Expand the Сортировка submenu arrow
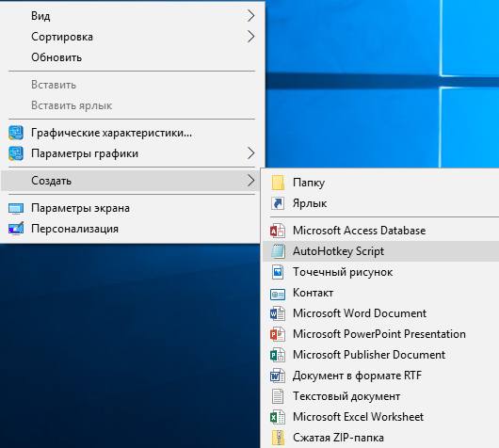The width and height of the screenshot is (499, 448). [x=250, y=37]
